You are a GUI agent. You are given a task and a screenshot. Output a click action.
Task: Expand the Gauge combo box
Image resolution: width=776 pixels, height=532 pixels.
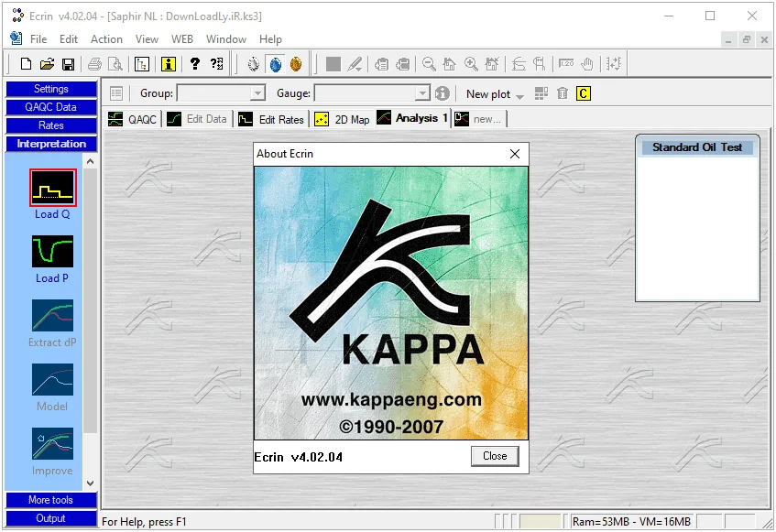pos(421,93)
